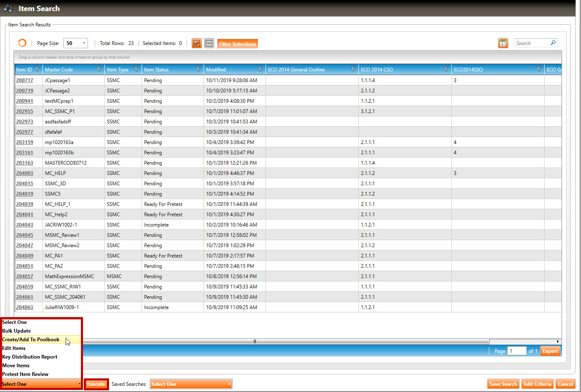Open the Page Size dropdown
581x392 pixels.
[x=76, y=43]
